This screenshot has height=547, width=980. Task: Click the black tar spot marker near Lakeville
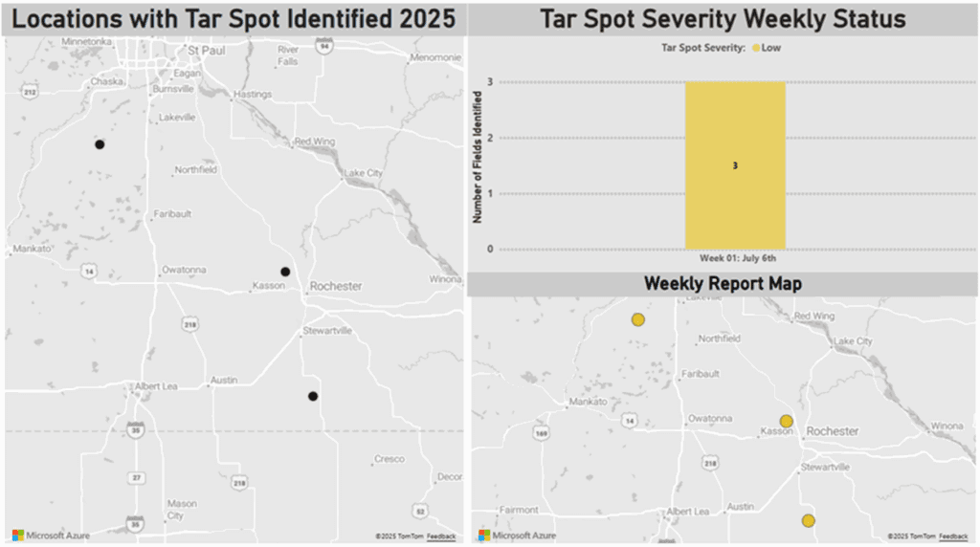100,144
